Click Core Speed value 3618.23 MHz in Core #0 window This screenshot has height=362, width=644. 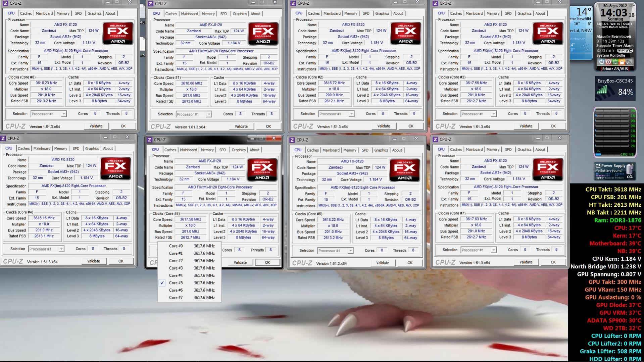pyautogui.click(x=47, y=83)
